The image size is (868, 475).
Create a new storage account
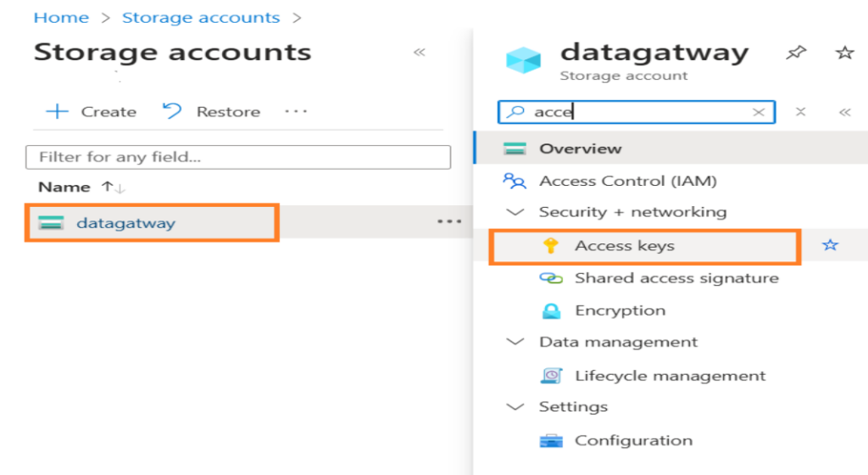click(91, 112)
